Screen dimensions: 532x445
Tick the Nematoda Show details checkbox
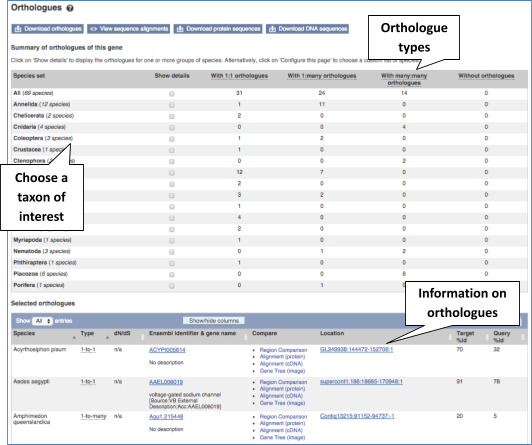[172, 252]
